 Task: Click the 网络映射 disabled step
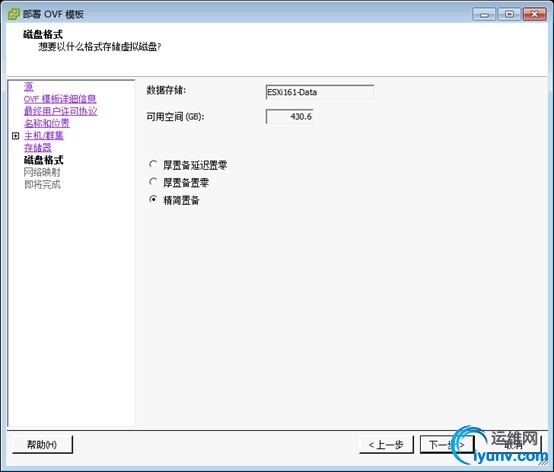[42, 172]
